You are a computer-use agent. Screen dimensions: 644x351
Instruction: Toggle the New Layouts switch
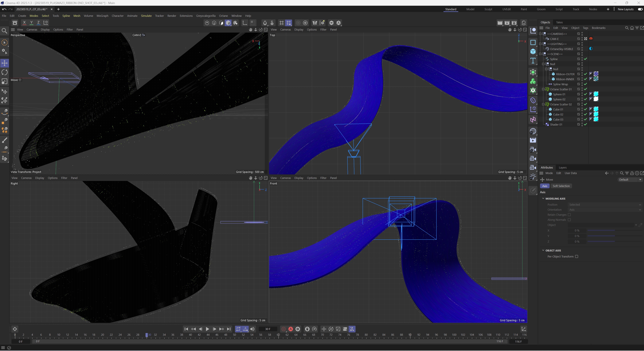[x=640, y=9]
